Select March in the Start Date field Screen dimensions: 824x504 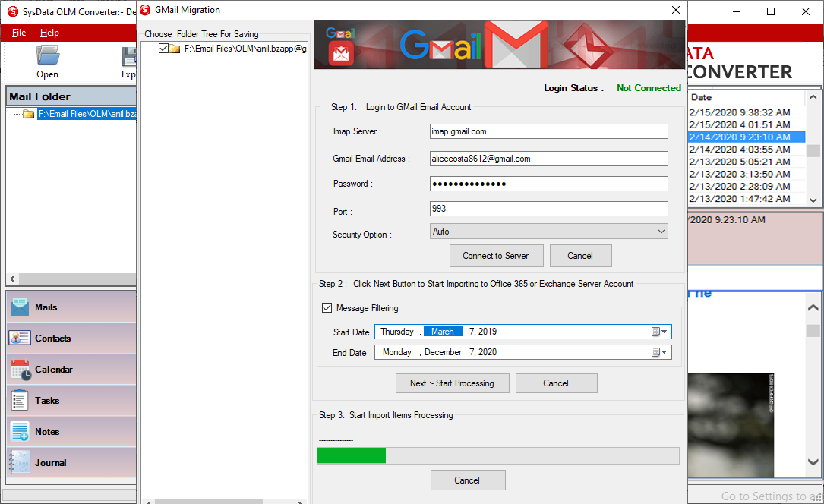[443, 332]
